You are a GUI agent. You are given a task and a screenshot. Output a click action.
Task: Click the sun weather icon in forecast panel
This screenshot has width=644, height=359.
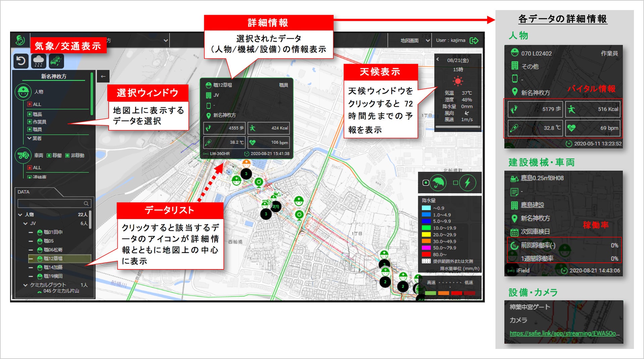pos(458,81)
